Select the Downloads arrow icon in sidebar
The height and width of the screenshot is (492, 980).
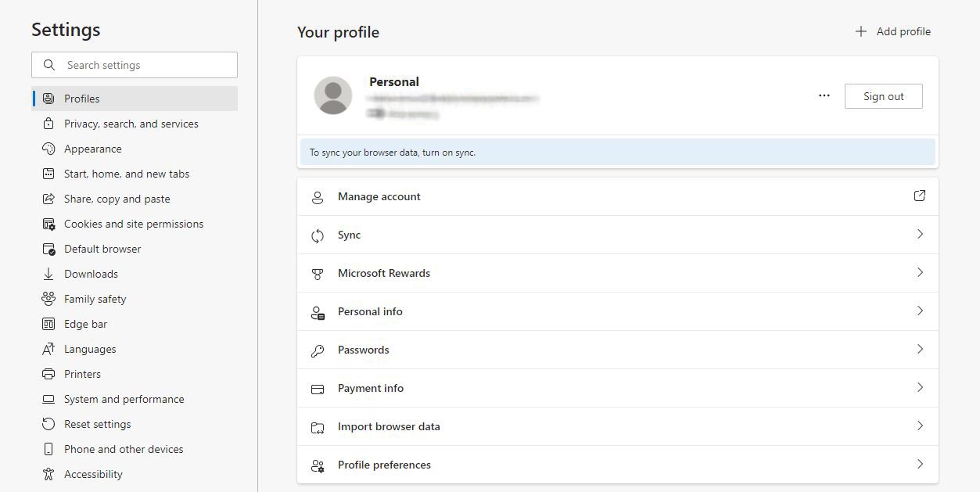(48, 274)
